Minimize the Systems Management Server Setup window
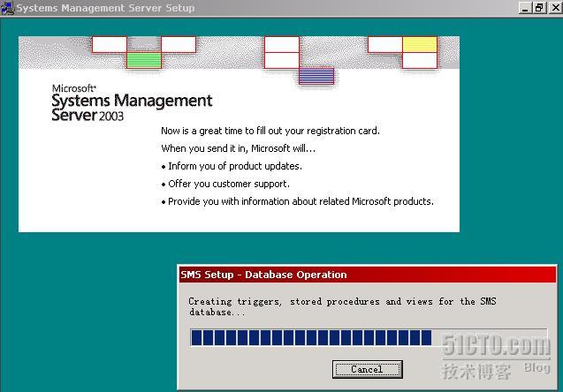The image size is (563, 392). (525, 8)
